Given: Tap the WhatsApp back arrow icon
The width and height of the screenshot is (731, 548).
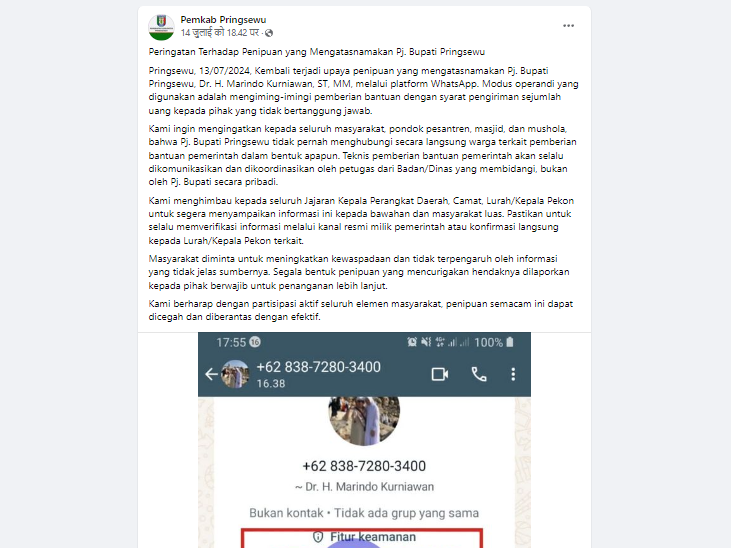Looking at the screenshot, I should [211, 374].
